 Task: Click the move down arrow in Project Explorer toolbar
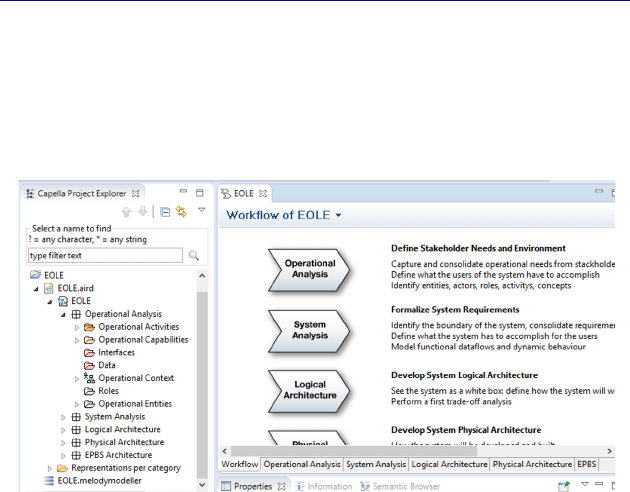pos(143,211)
